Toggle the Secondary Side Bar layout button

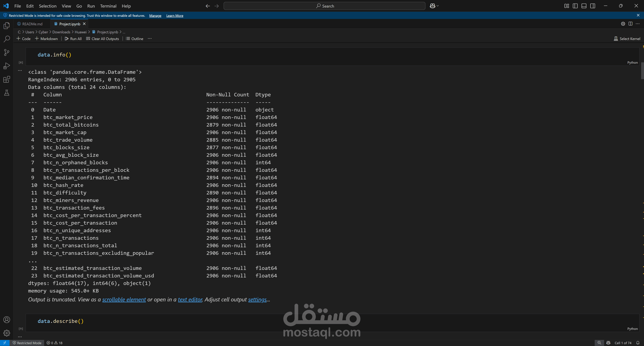593,6
